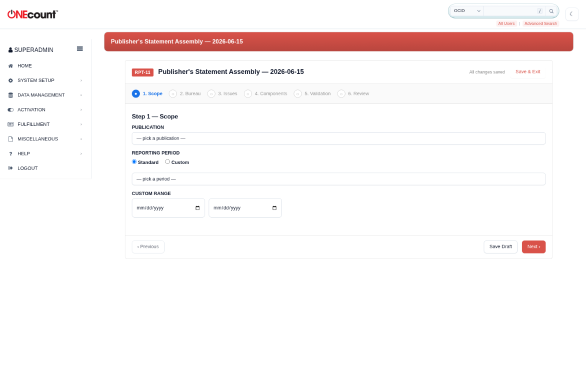This screenshot has height=366, width=586.
Task: Click the System Setup gear icon
Action: tap(10, 80)
